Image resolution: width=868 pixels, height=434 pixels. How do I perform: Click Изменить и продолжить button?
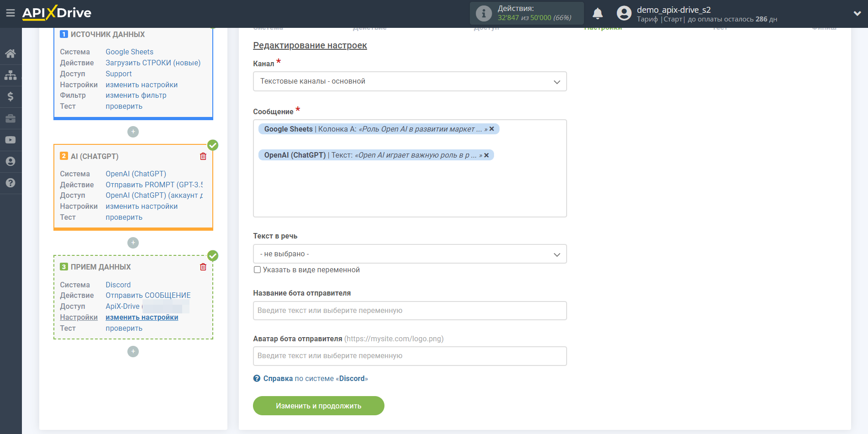tap(319, 406)
